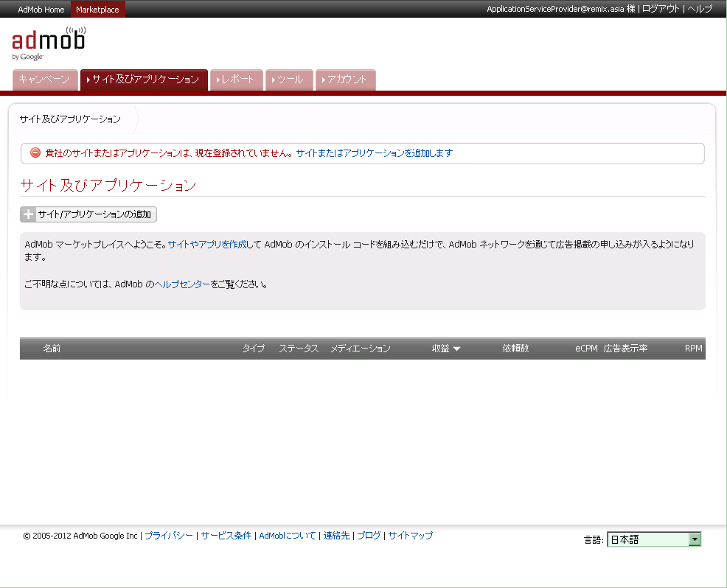
Task: Click the ログアウト link
Action: pyautogui.click(x=661, y=9)
